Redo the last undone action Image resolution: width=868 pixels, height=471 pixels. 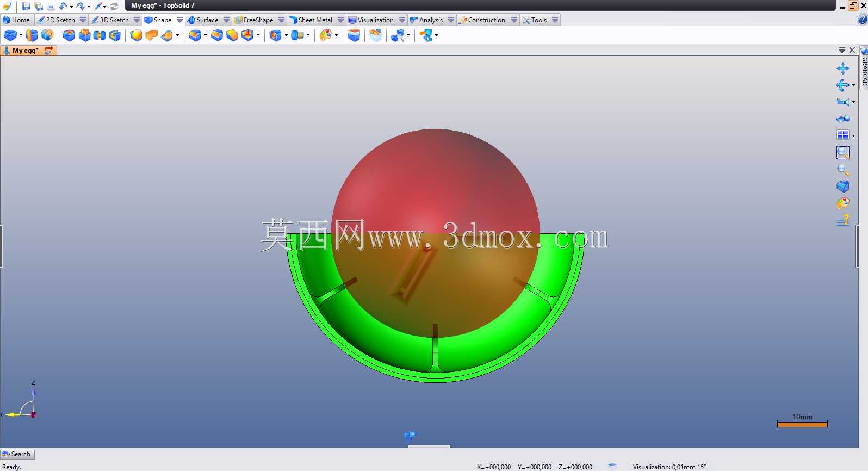click(80, 7)
